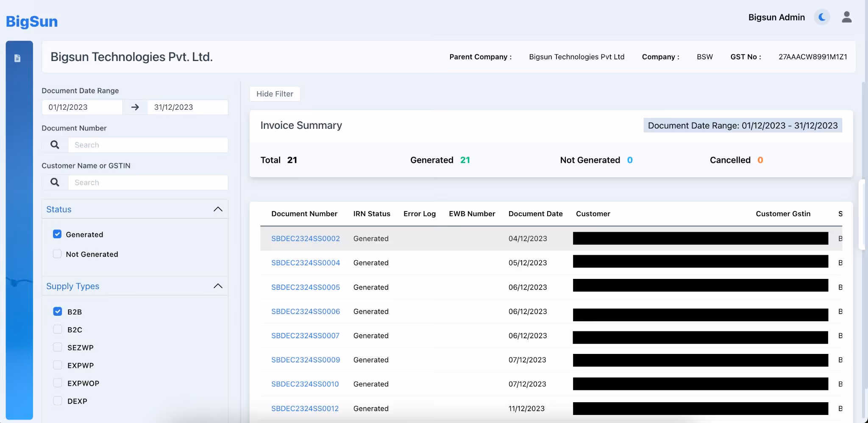The image size is (868, 423).
Task: Click the magnifier icon beside Document Number search
Action: tap(55, 145)
